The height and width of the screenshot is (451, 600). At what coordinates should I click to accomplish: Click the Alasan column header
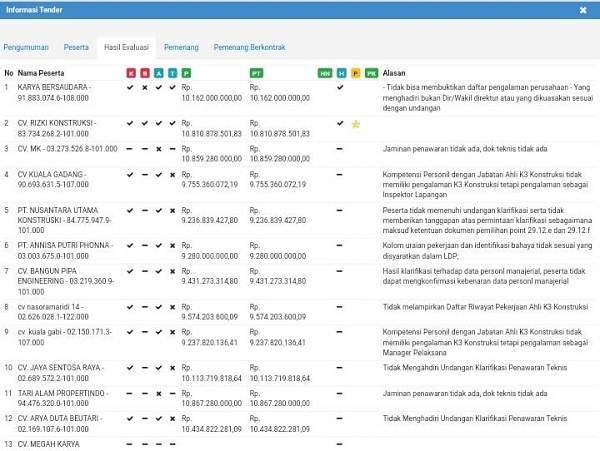tap(394, 73)
